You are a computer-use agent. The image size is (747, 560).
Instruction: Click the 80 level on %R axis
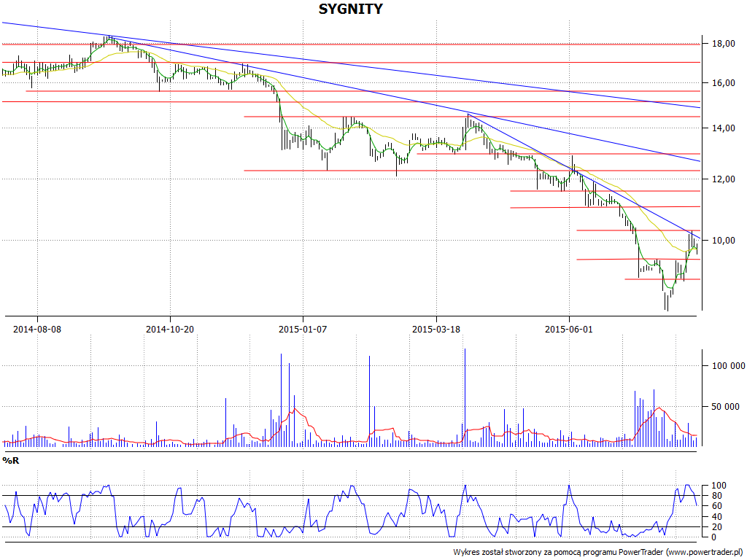click(x=718, y=496)
